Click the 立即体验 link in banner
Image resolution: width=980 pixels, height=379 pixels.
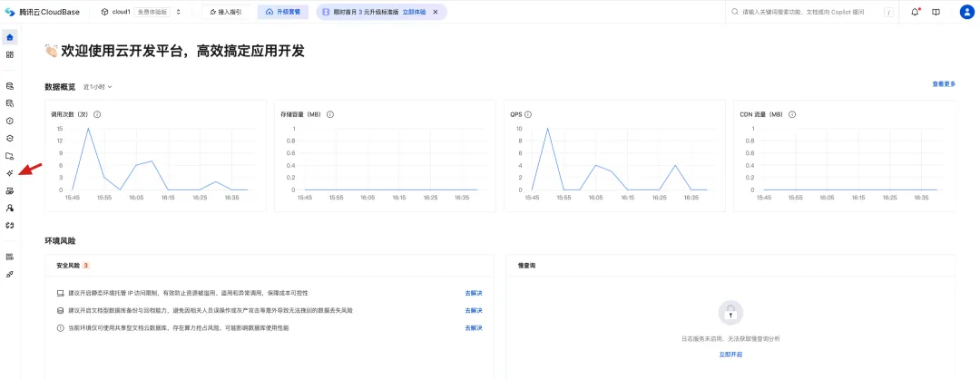[x=415, y=12]
